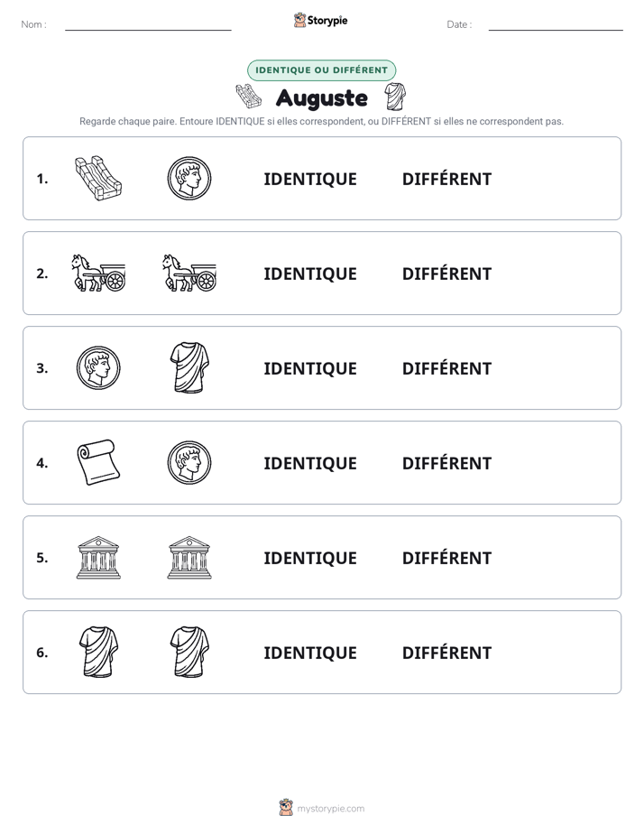Click the left temple icon in row 5
The width and height of the screenshot is (644, 834).
click(98, 557)
